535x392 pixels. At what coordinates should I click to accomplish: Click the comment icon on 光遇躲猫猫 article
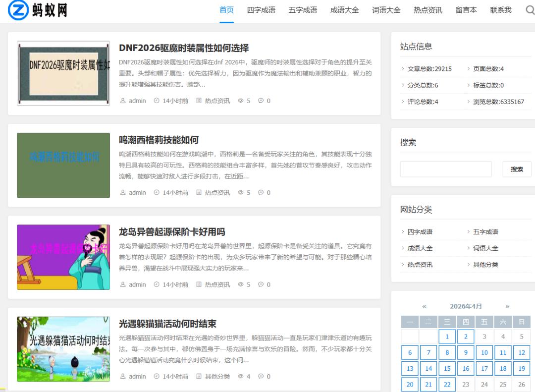[x=261, y=377]
